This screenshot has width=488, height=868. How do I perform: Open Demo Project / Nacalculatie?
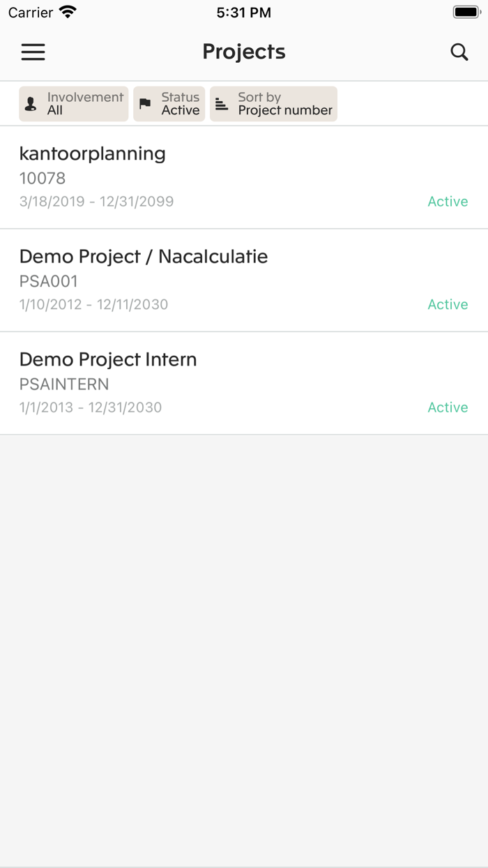(144, 256)
